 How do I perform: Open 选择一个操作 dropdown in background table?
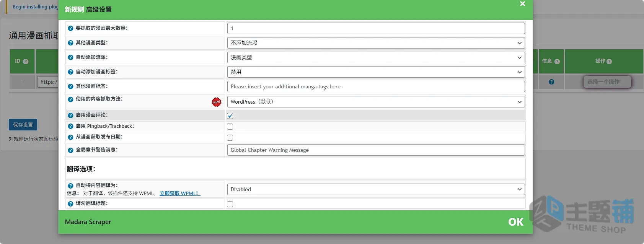(x=607, y=82)
